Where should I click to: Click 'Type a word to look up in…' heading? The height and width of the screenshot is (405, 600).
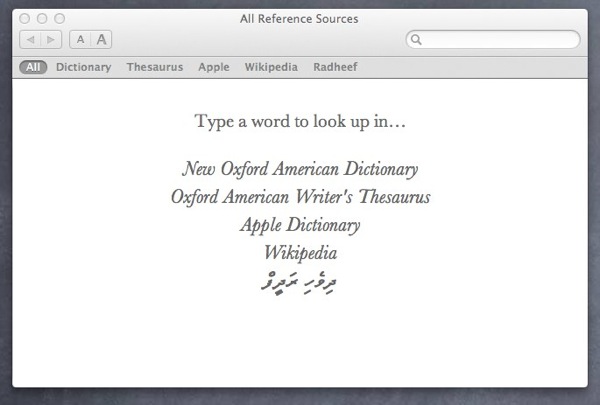pos(300,121)
